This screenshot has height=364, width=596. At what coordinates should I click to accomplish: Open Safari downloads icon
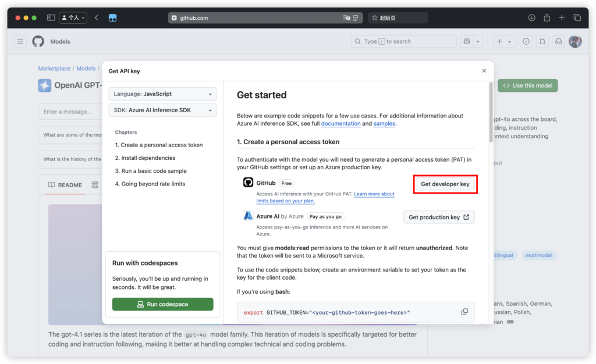531,17
